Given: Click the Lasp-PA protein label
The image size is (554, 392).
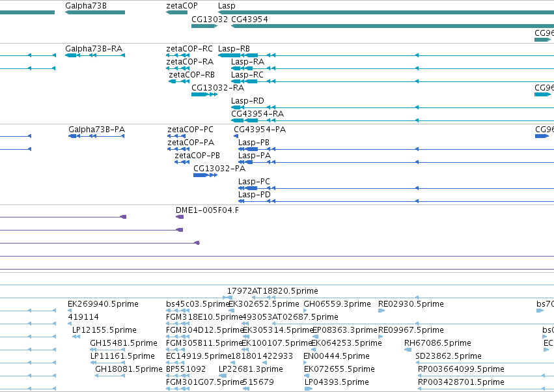Looking at the screenshot, I should pos(255,156).
